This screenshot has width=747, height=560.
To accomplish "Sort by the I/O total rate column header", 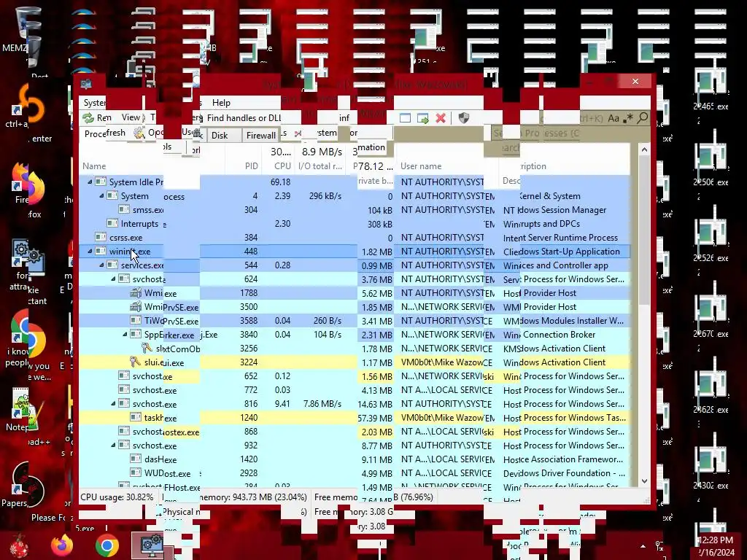I will click(320, 166).
